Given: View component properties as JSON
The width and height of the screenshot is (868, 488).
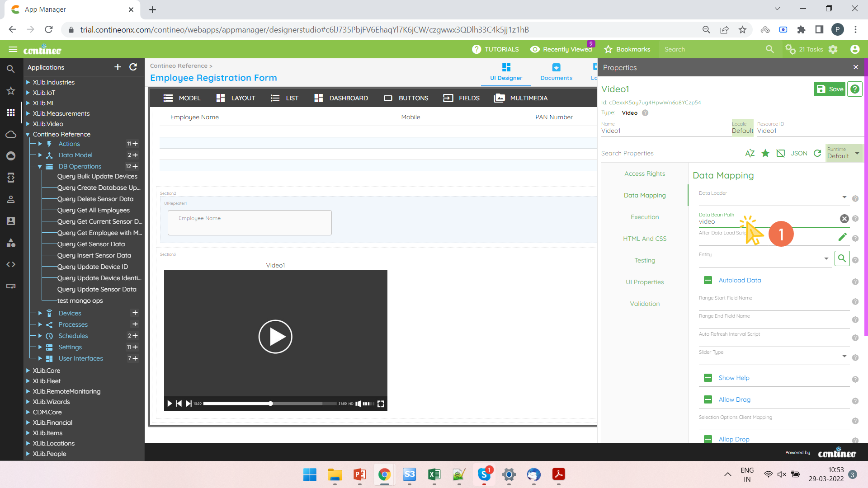Looking at the screenshot, I should [x=799, y=153].
